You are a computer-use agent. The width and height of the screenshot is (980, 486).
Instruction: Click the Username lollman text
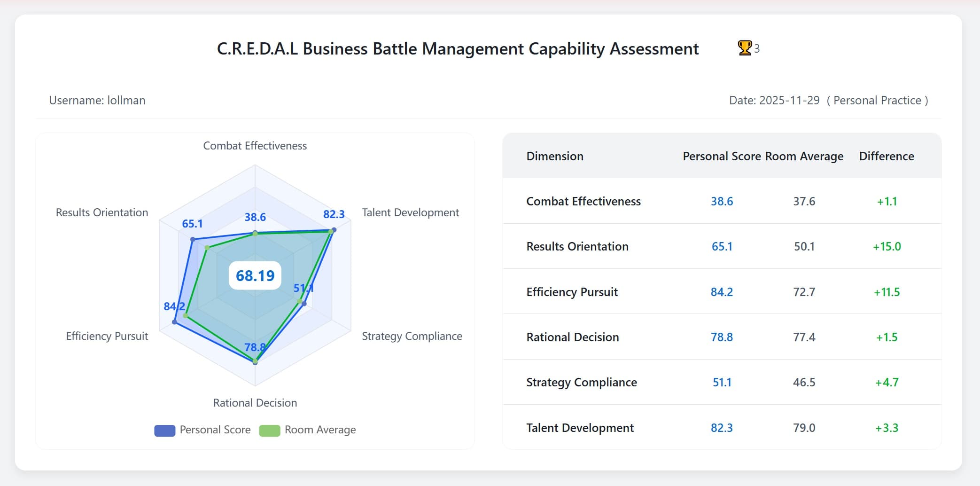pos(97,100)
